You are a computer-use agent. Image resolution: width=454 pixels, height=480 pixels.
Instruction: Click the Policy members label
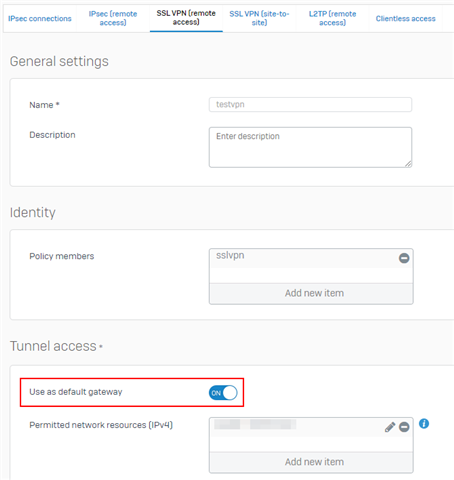pyautogui.click(x=62, y=256)
